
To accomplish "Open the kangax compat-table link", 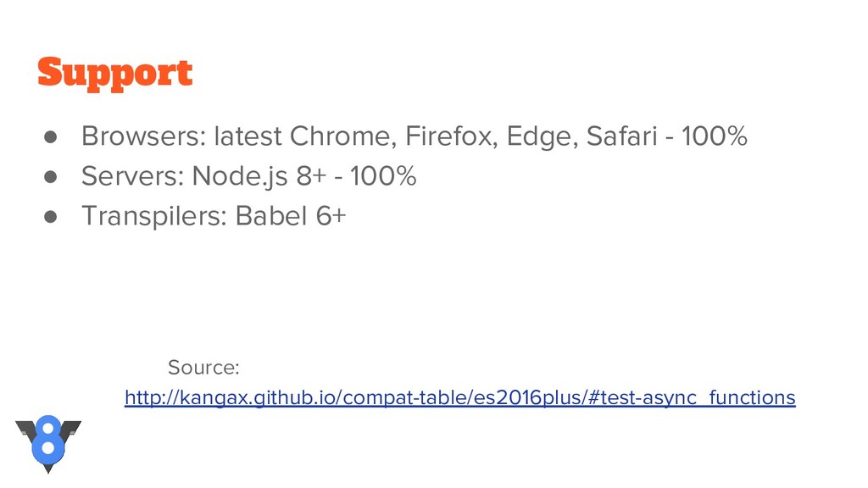I will pyautogui.click(x=460, y=398).
